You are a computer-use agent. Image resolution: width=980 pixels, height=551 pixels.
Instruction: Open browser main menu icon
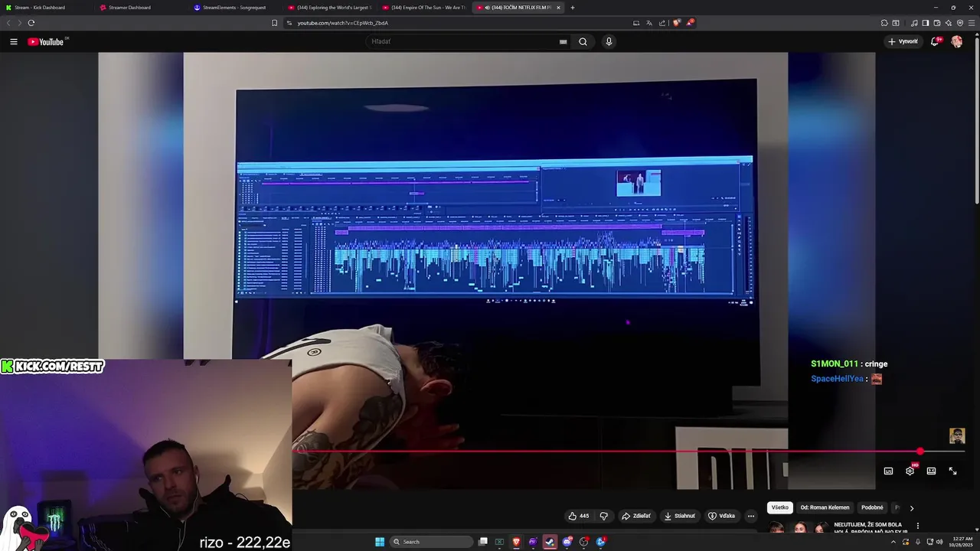pyautogui.click(x=972, y=23)
